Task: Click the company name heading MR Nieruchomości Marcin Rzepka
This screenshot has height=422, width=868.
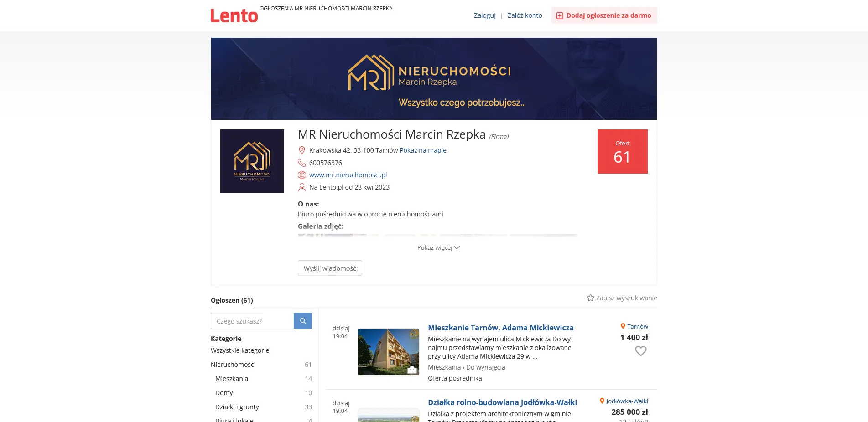Action: [x=392, y=134]
